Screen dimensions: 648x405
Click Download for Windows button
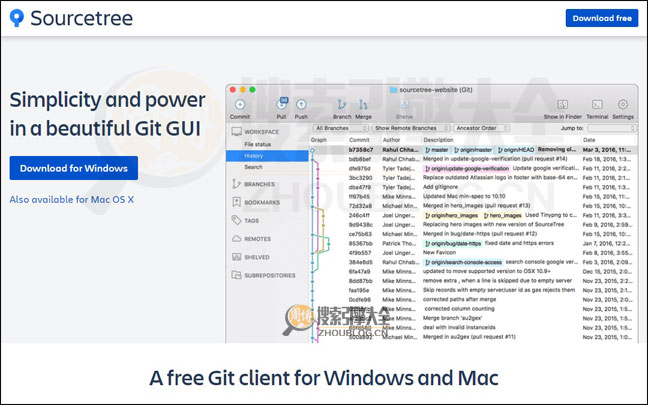pyautogui.click(x=74, y=168)
